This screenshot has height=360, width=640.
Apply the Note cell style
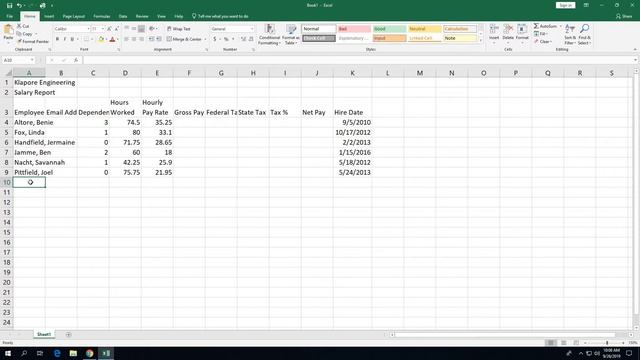[460, 38]
